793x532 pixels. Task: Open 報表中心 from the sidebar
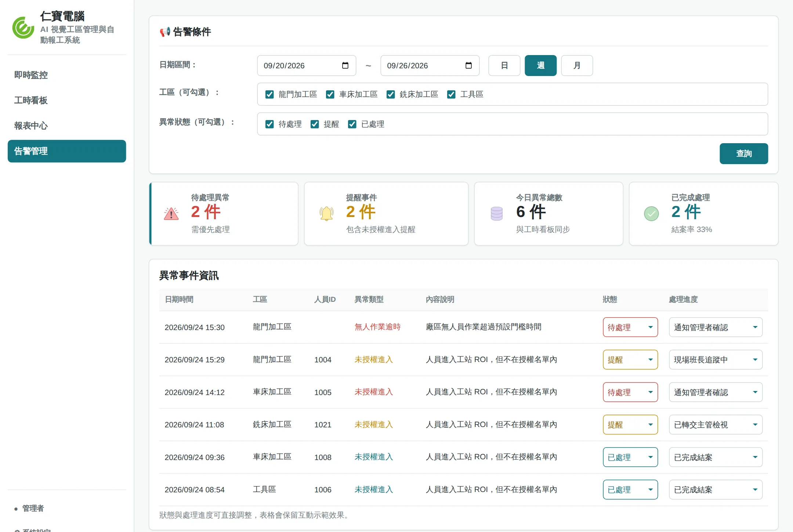pos(67,126)
